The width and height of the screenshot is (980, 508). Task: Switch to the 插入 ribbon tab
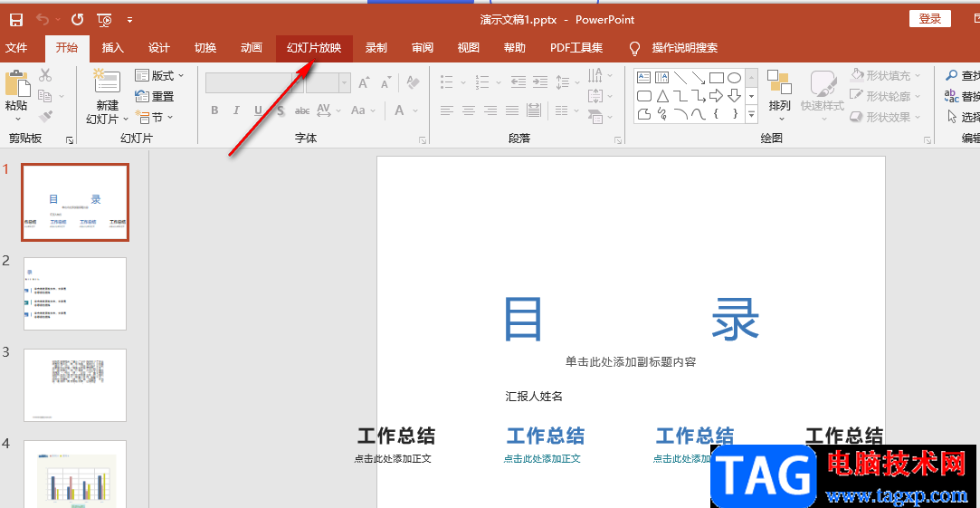(x=113, y=48)
